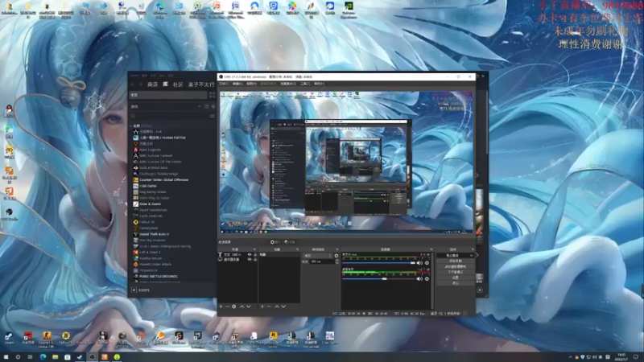The width and height of the screenshot is (644, 362).
Task: Move selected source down in OBS
Action: [249, 306]
